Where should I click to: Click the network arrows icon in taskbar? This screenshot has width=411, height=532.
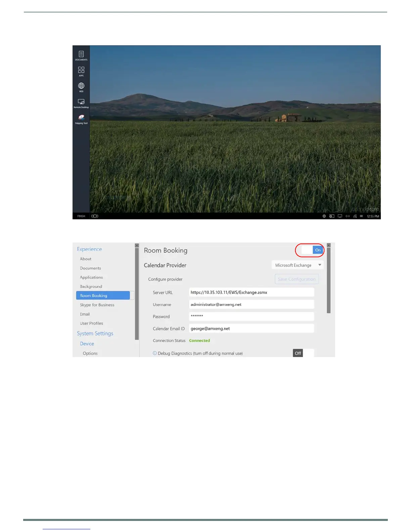click(348, 216)
